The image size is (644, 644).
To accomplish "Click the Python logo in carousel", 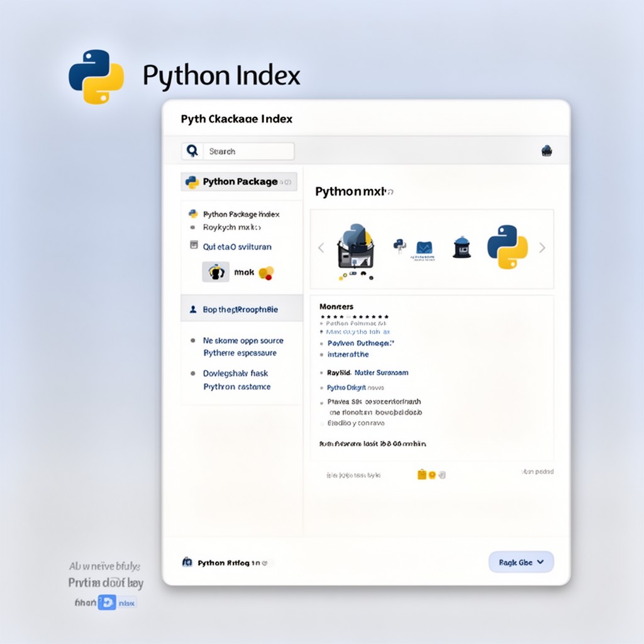I will 508,247.
